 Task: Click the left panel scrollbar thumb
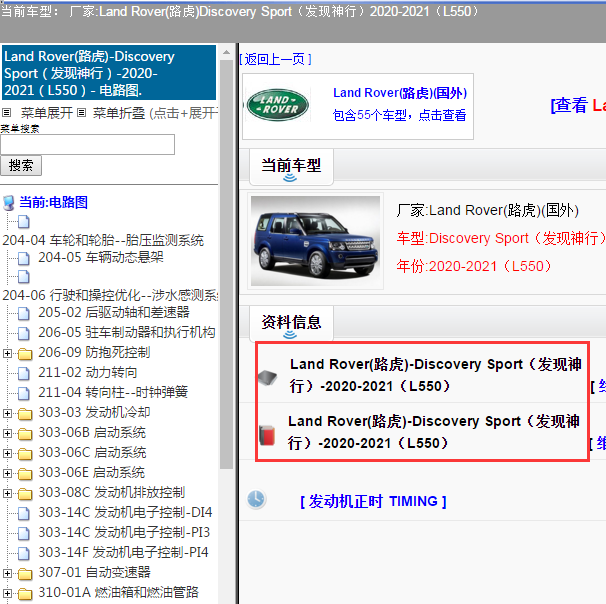coord(226,264)
